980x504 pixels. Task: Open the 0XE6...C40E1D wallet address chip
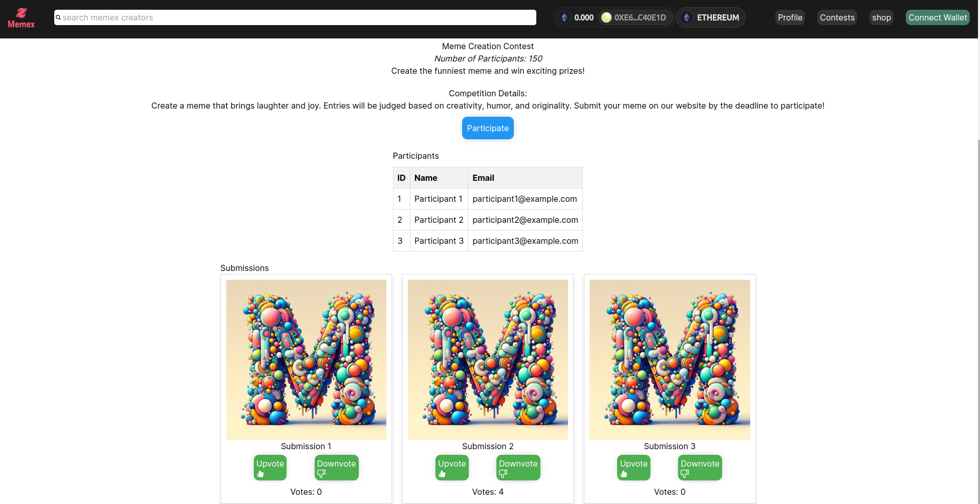pyautogui.click(x=635, y=17)
